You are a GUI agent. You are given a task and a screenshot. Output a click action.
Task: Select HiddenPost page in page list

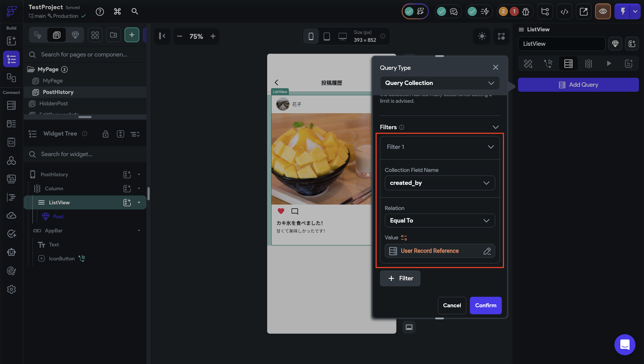[53, 103]
